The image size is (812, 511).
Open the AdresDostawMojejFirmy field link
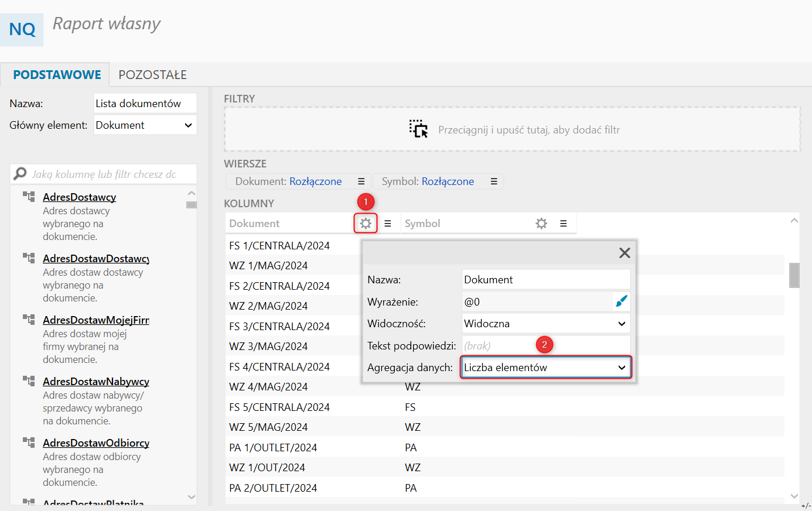96,320
